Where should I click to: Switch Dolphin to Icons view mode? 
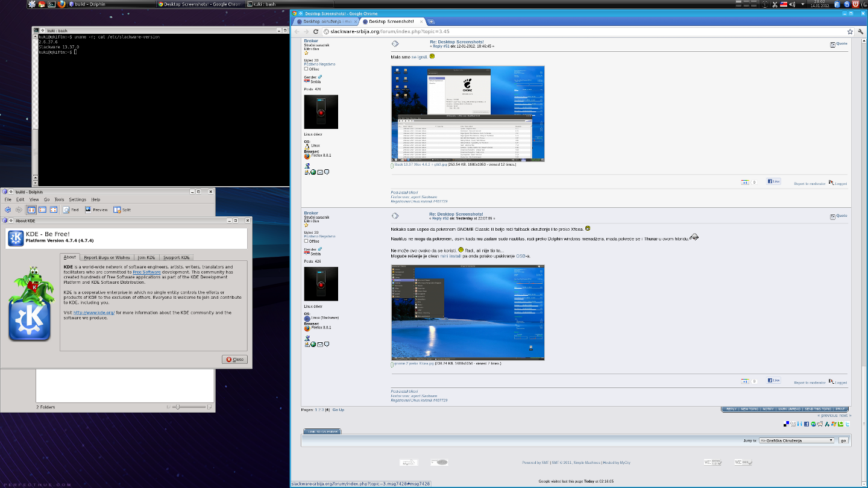tap(31, 210)
